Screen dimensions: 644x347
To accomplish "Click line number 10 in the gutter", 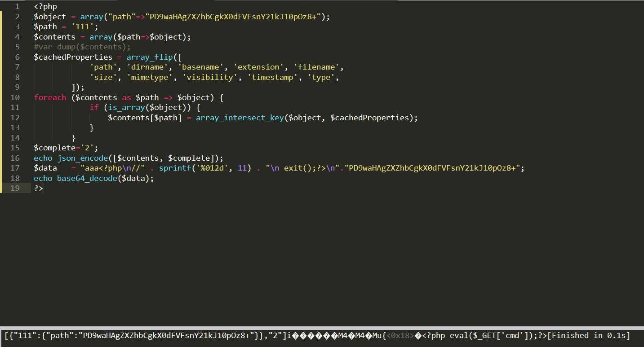I will (x=15, y=97).
